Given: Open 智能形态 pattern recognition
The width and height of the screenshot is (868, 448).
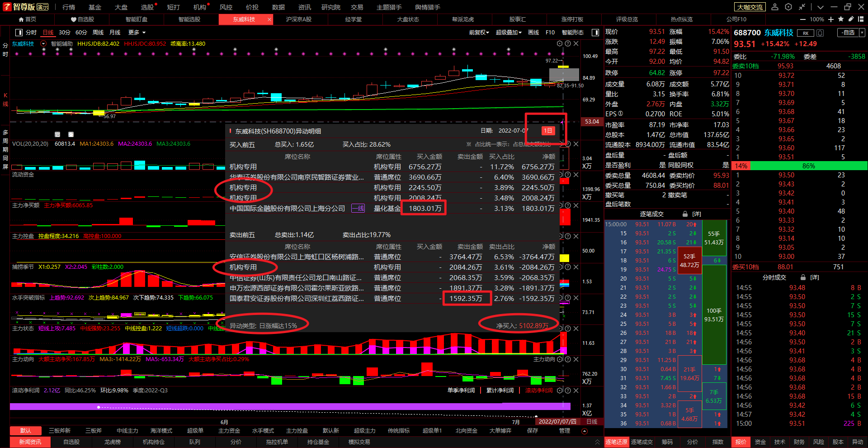Looking at the screenshot, I should click(x=573, y=33).
